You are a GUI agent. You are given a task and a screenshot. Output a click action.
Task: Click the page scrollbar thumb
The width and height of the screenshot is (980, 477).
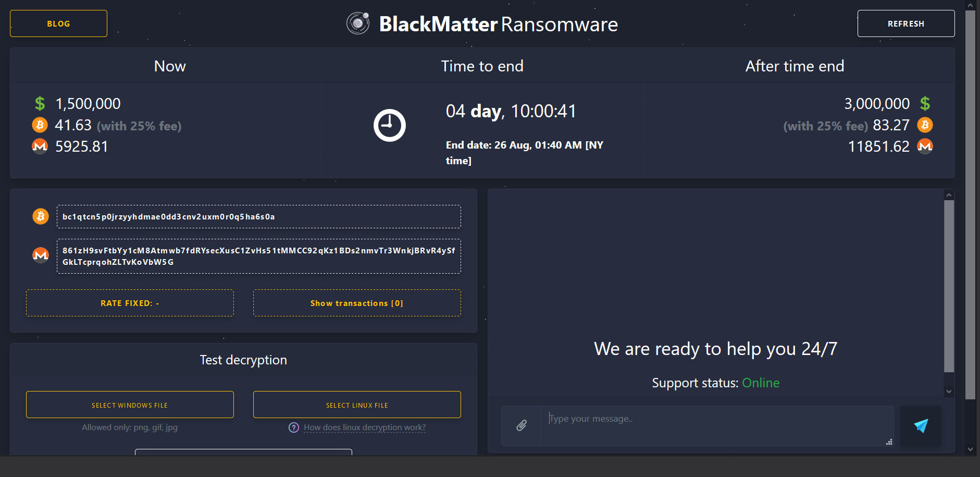click(970, 205)
